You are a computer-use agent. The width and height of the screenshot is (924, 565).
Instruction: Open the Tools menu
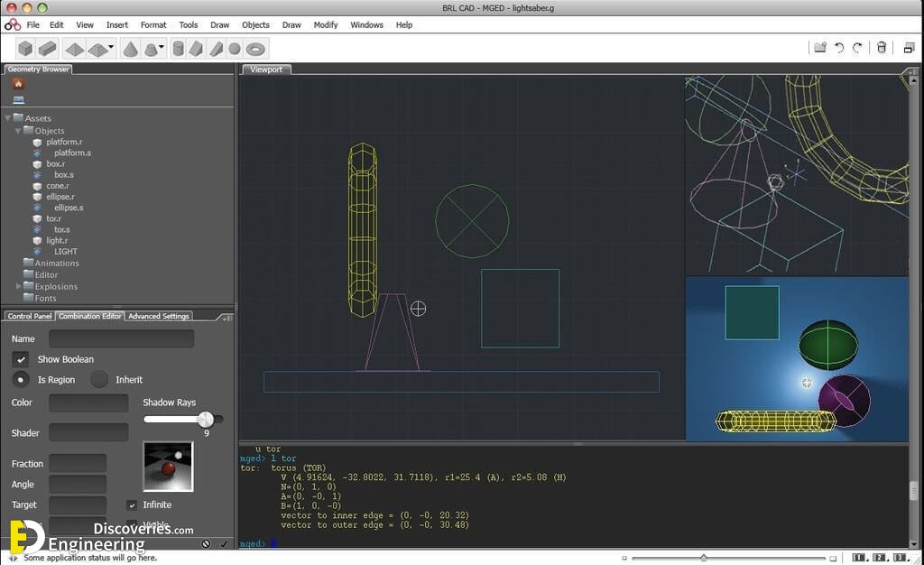189,24
